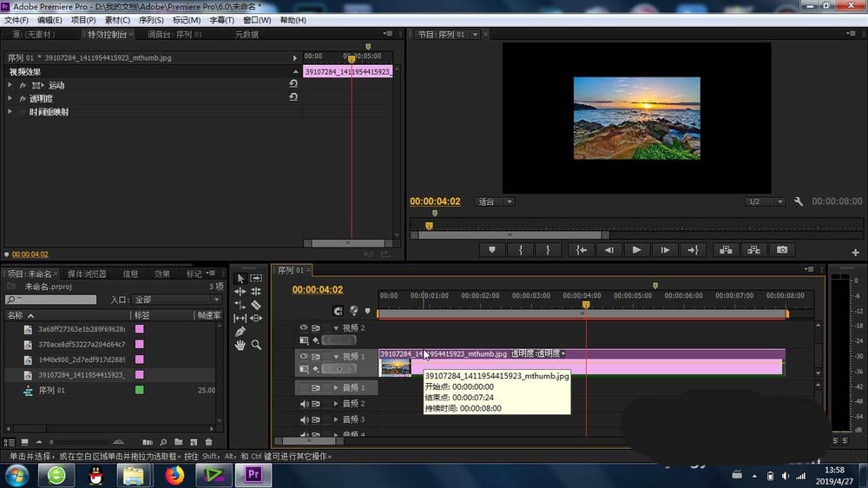This screenshot has width=868, height=488.
Task: Expand the 音频 1 track
Action: point(336,388)
